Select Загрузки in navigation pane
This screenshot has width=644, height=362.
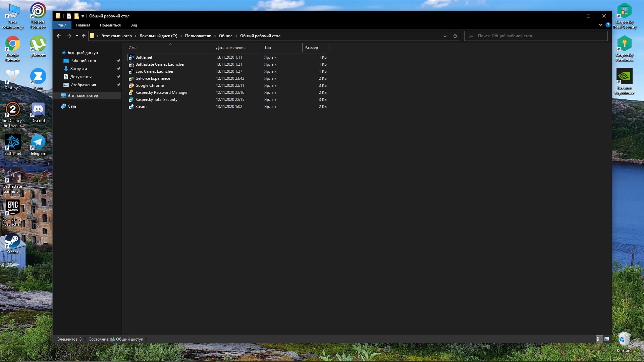(x=78, y=69)
